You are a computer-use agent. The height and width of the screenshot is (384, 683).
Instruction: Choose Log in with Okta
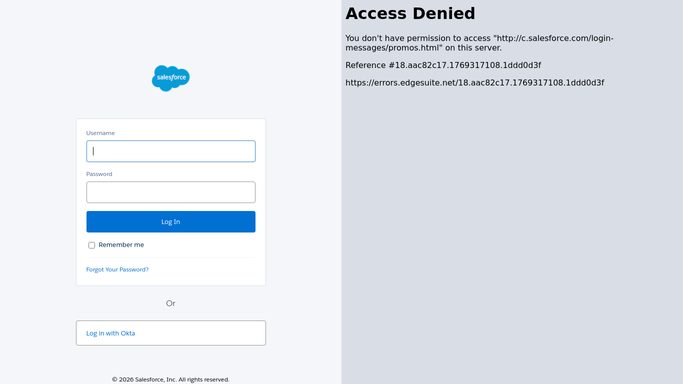click(171, 333)
